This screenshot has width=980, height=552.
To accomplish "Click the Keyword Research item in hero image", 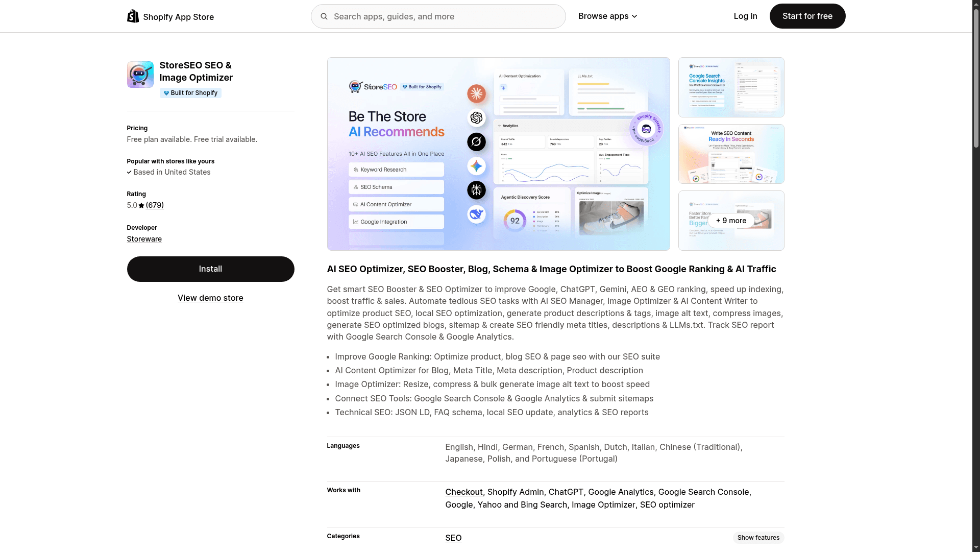I will click(x=396, y=170).
